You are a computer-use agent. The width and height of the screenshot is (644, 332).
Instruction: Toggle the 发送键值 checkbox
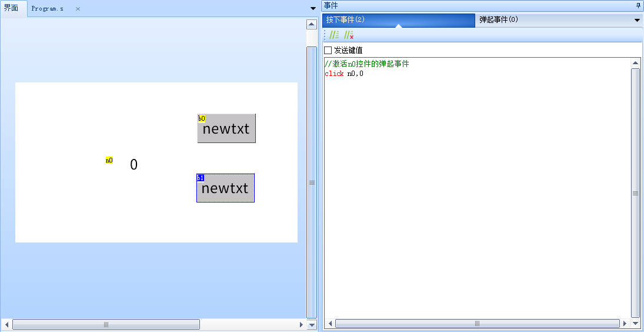tap(328, 51)
